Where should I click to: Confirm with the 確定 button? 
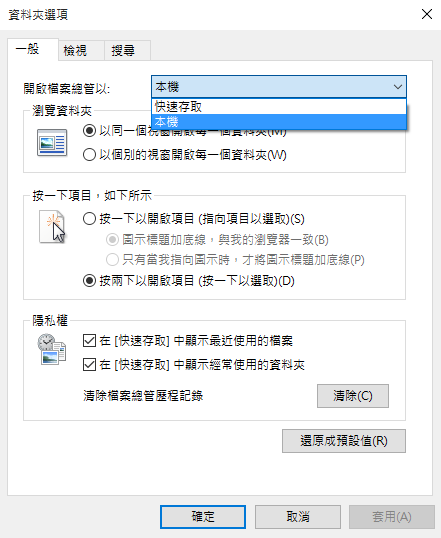pos(203,517)
